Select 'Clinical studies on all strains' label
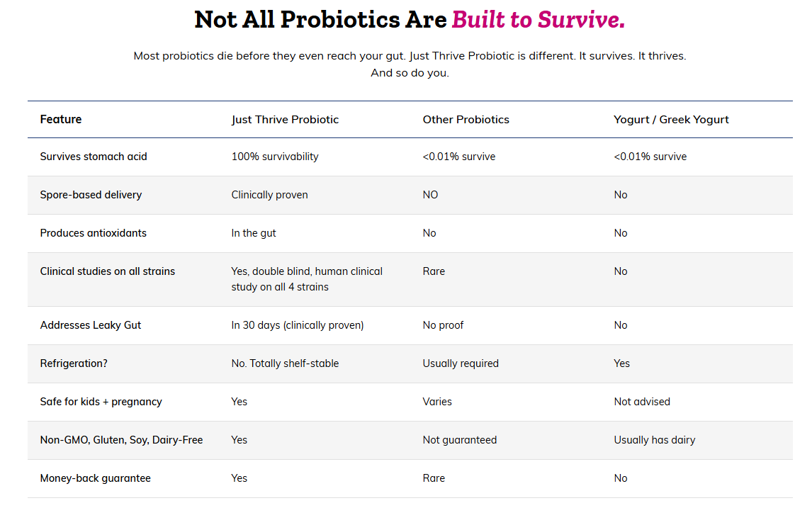Screen dimensions: 812x508 (x=107, y=271)
